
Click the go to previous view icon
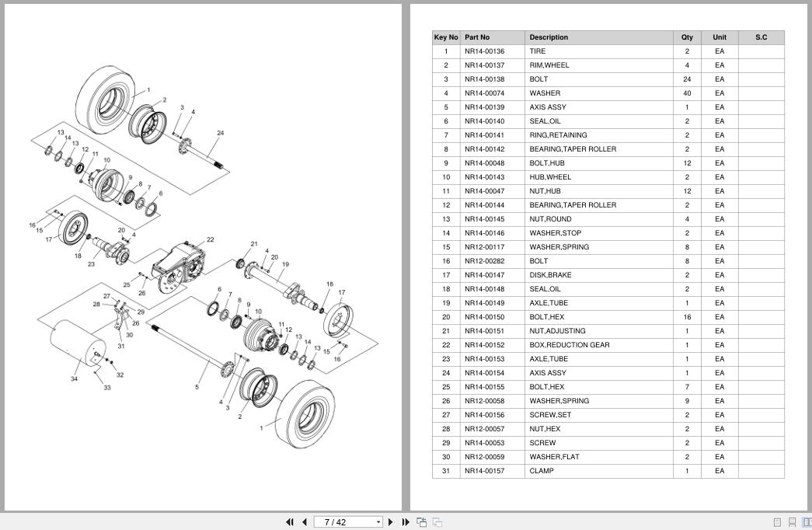[x=421, y=522]
